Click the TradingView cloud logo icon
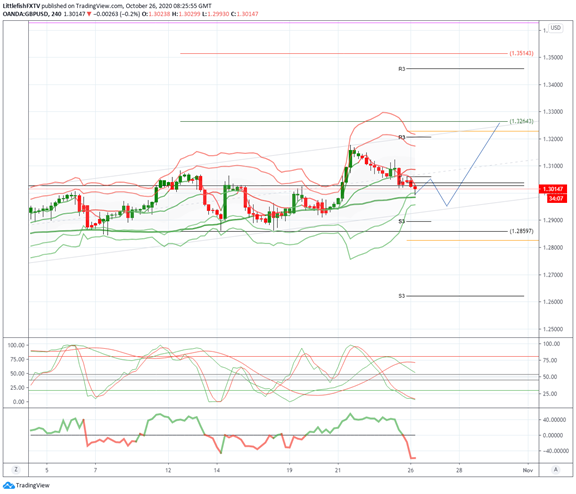This screenshot has width=576, height=494. (x=8, y=486)
